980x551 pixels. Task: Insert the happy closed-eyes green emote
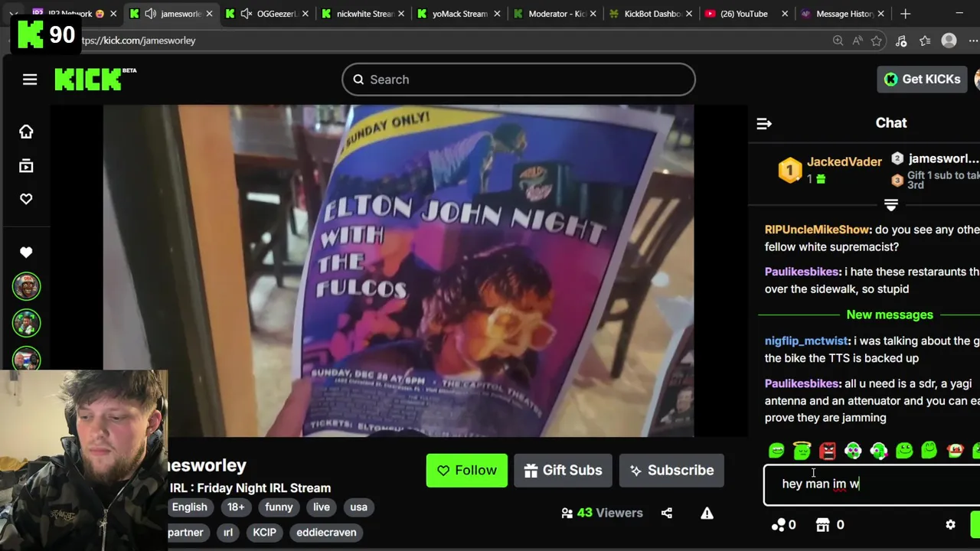(x=929, y=450)
